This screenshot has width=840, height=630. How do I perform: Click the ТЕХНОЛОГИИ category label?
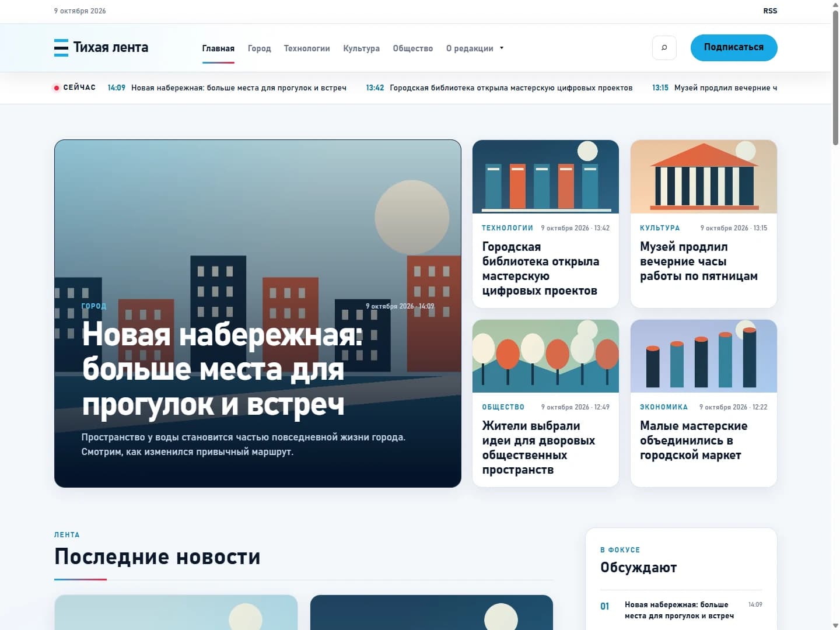(x=508, y=228)
